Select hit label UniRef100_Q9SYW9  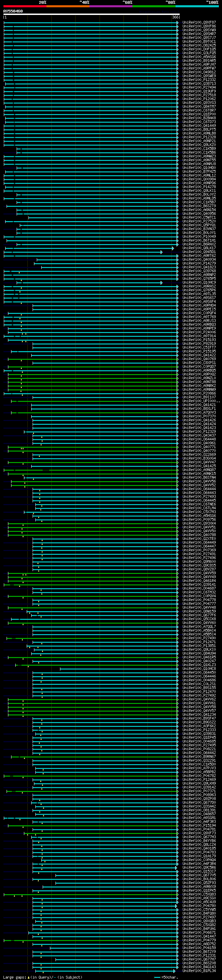[199, 30]
